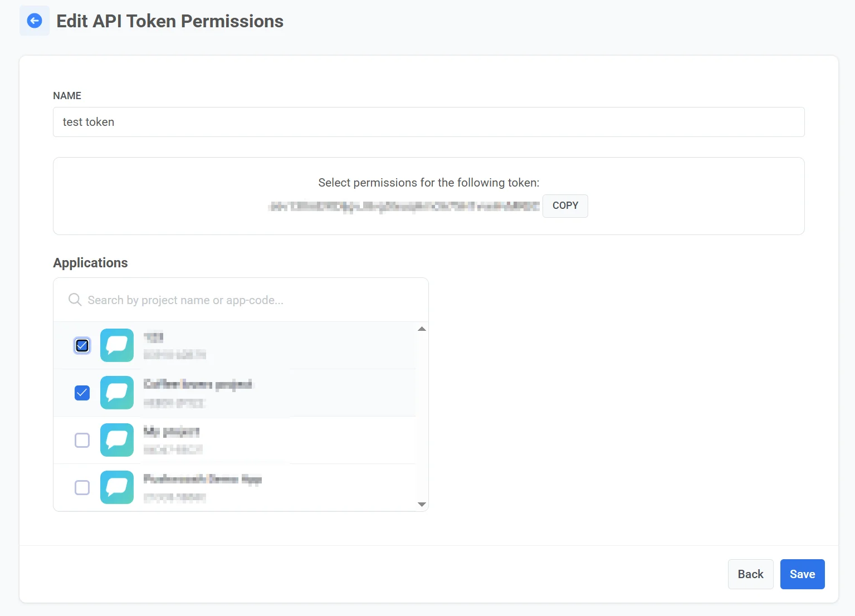Click the back arrow icon in the header

click(x=34, y=20)
